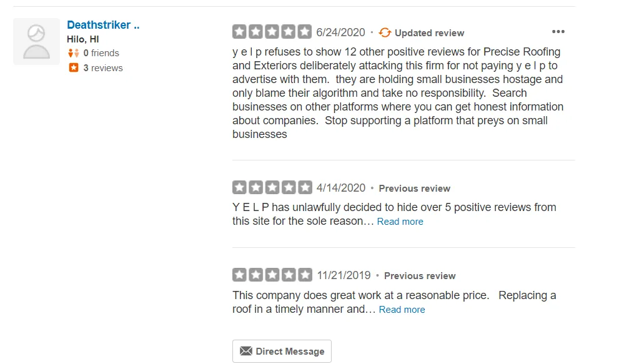Click the 0 friends count
The height and width of the screenshot is (364, 619).
(101, 53)
